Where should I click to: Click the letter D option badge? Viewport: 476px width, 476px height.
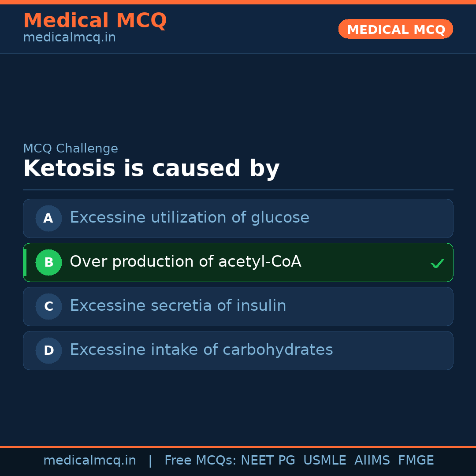pos(48,350)
